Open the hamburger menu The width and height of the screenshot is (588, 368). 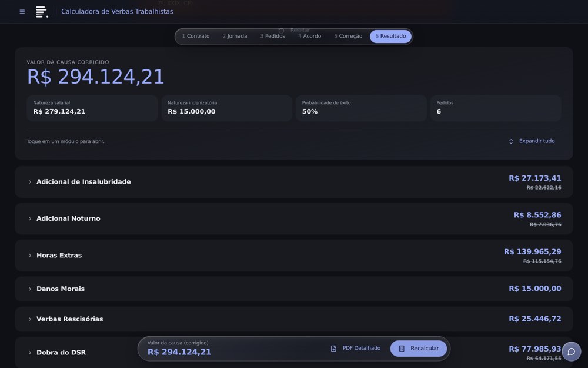(22, 12)
